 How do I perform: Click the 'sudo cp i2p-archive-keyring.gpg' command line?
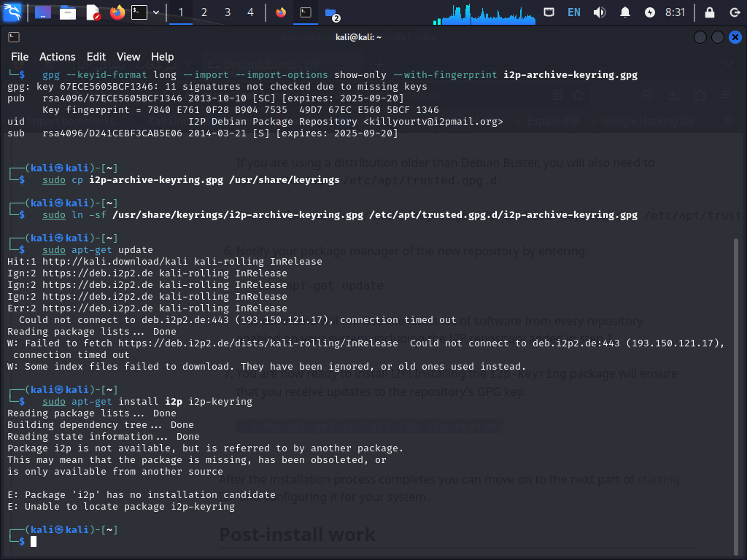191,180
